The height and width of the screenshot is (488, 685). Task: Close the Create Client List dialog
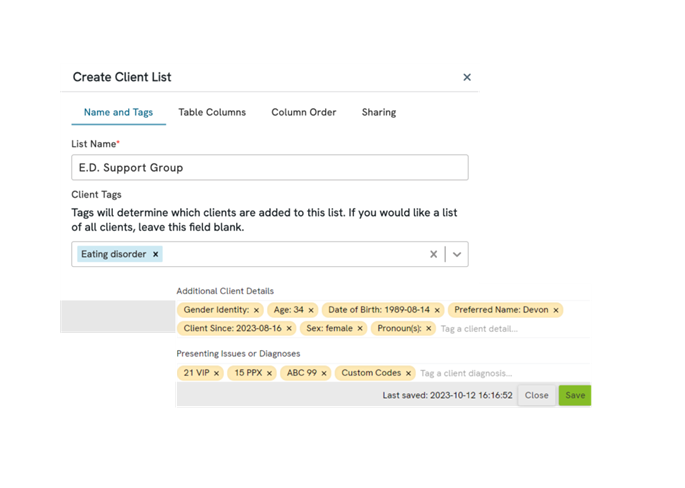466,77
